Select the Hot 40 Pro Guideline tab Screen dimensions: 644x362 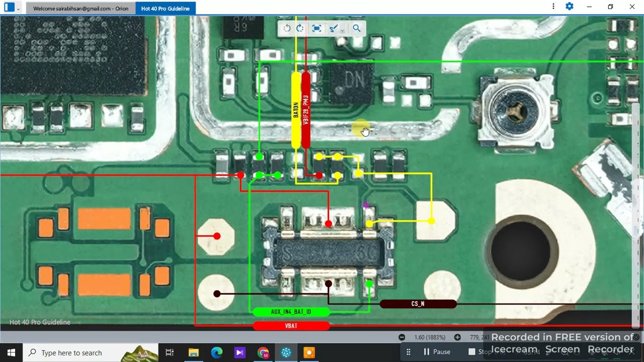(166, 8)
